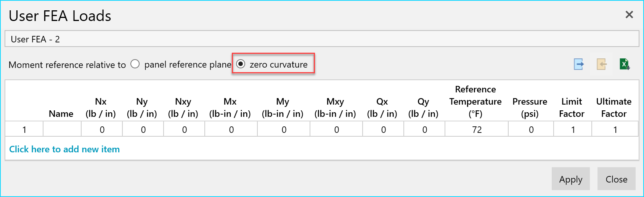Screen dimensions: 644x197
Task: Click the Mxy value cell
Action: [336, 129]
